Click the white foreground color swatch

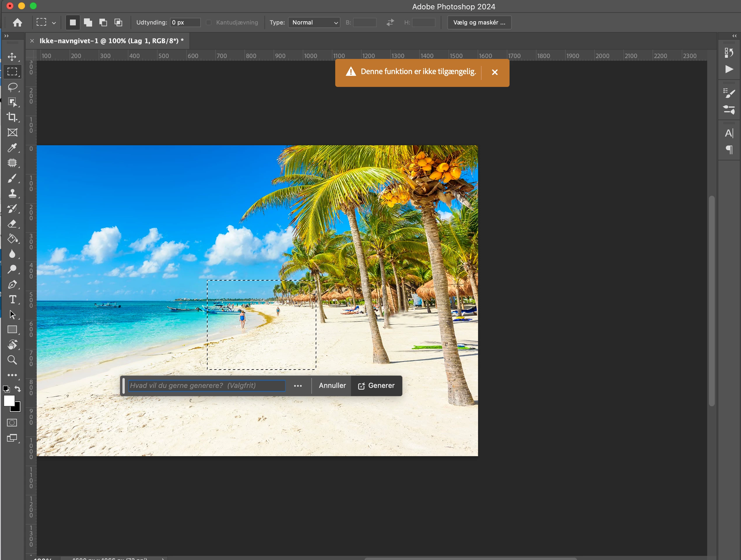click(9, 400)
